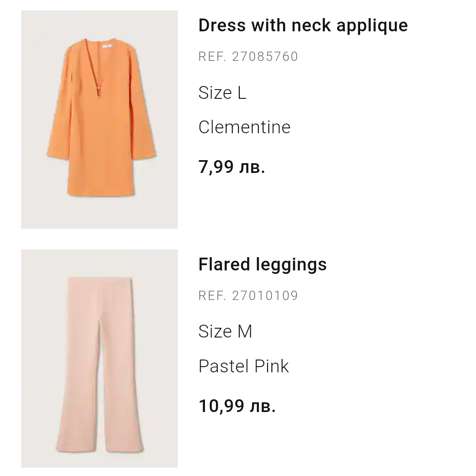Click the bottom hem of the orange dress
Viewport: 476px width, 476px height.
100,192
